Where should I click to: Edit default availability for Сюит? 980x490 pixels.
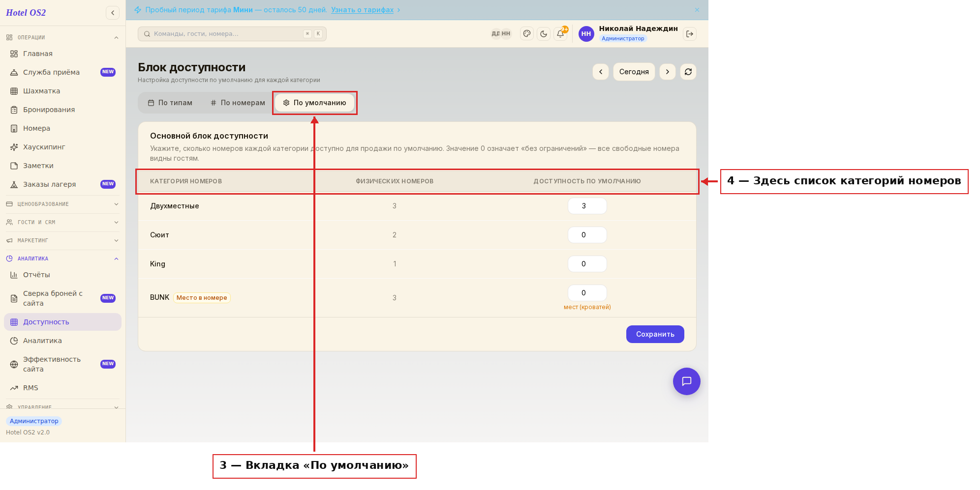click(587, 235)
